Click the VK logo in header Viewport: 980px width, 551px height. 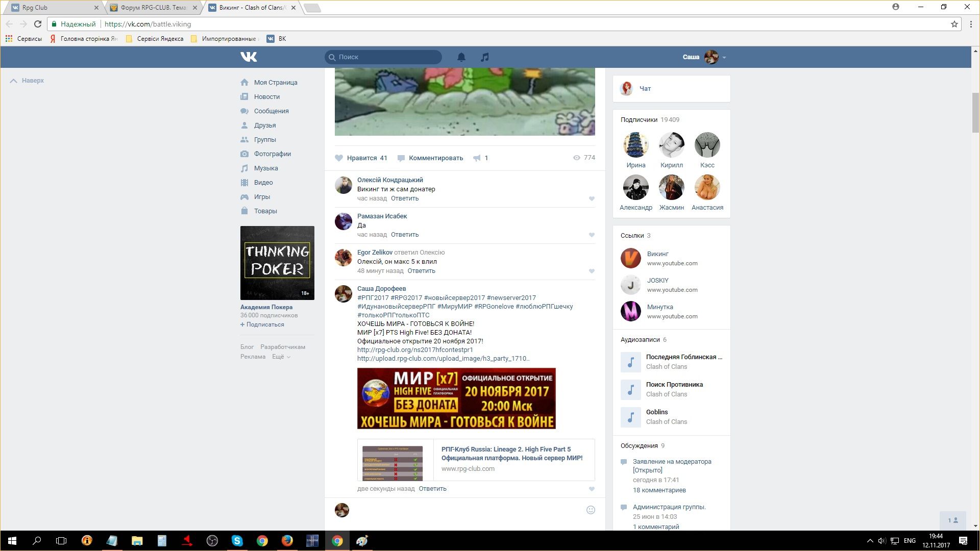(x=249, y=57)
